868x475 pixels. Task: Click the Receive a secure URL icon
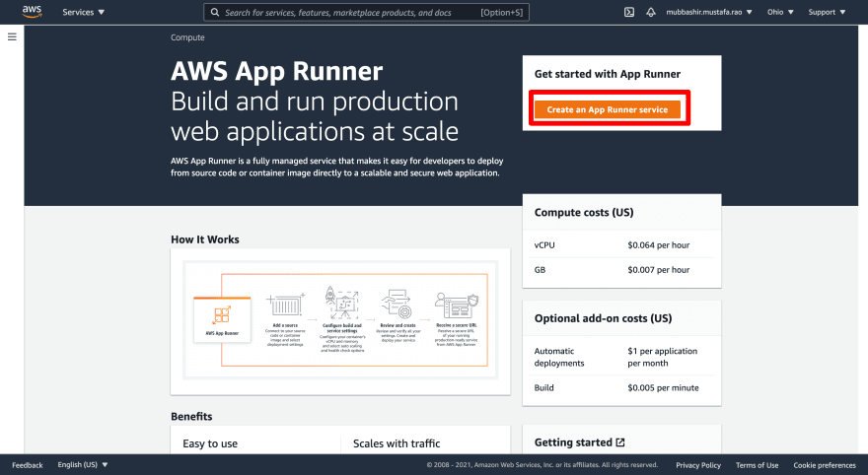tap(456, 305)
